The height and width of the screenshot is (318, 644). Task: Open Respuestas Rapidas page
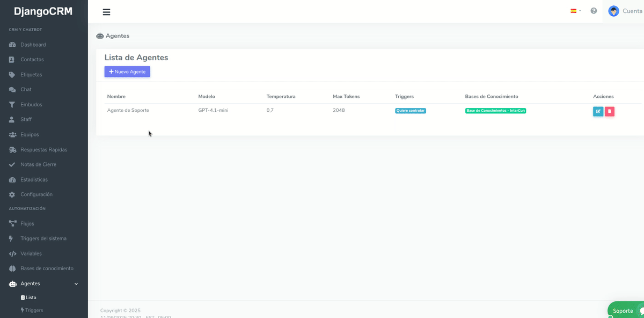click(44, 150)
